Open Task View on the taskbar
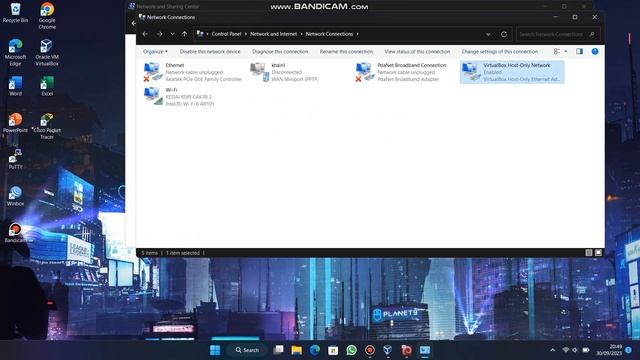The width and height of the screenshot is (640, 360). coord(278,350)
